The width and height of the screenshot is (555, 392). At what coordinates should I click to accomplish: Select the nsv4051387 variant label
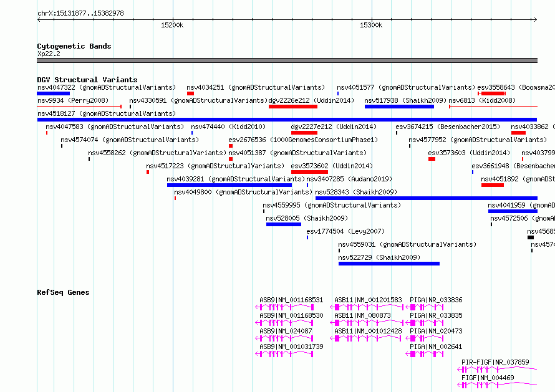coord(297,153)
